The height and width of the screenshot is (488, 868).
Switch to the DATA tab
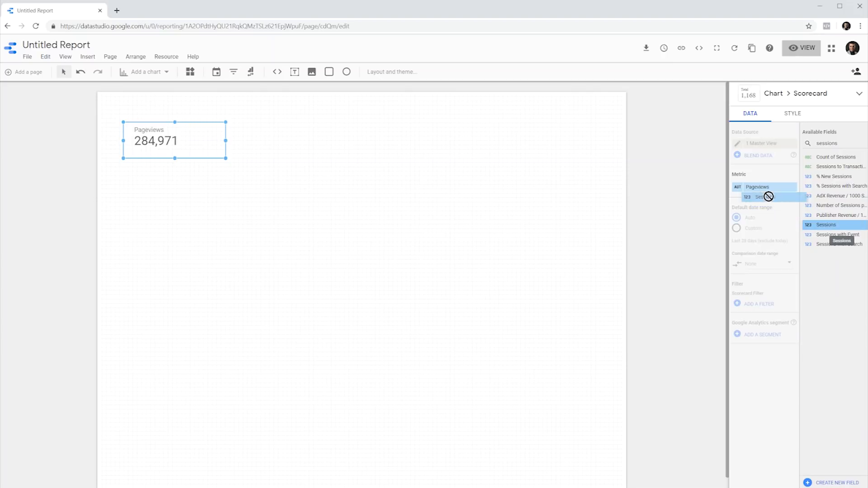[x=750, y=113]
